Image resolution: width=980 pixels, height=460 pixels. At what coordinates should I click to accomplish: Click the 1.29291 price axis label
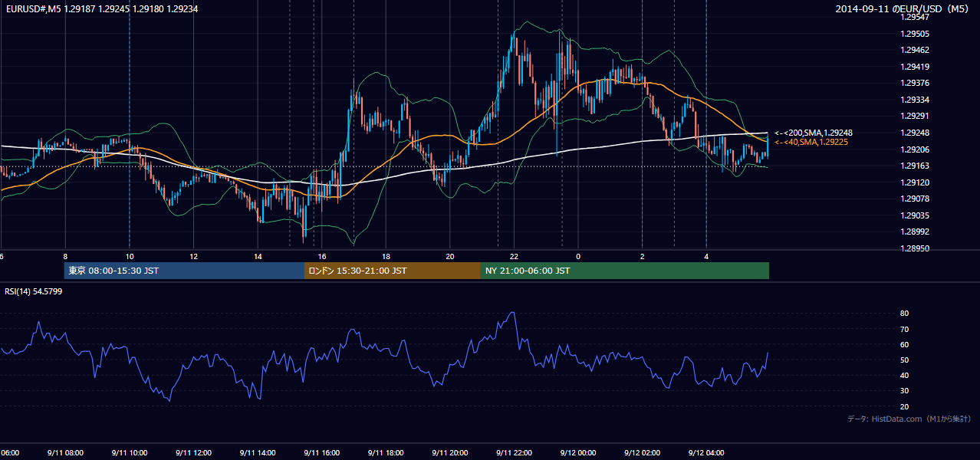click(916, 116)
